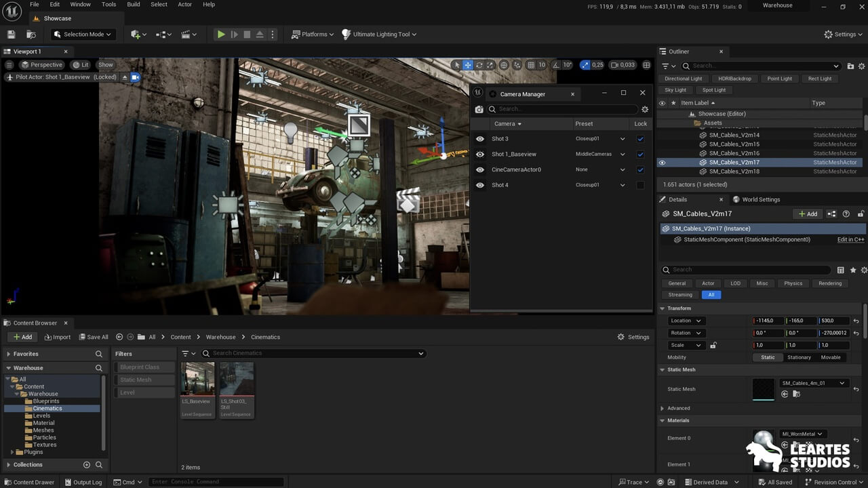Image resolution: width=868 pixels, height=488 pixels.
Task: Click the Eject from player icon
Action: pyautogui.click(x=260, y=35)
